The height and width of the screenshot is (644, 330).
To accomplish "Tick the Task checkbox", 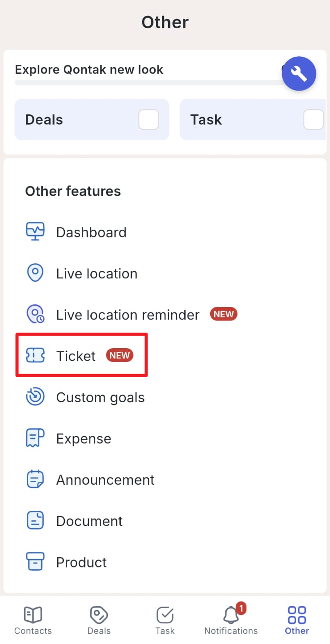I will 313,120.
